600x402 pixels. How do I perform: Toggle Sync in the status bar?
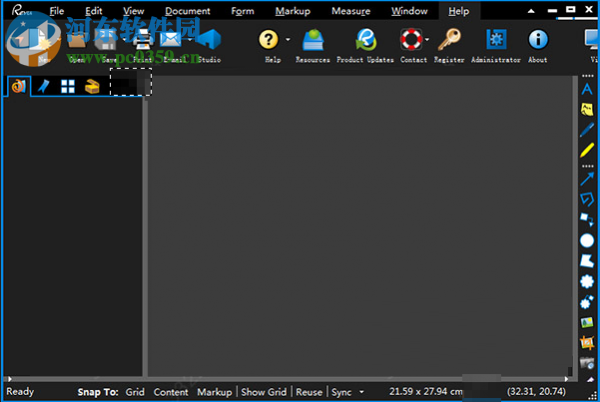[x=341, y=392]
